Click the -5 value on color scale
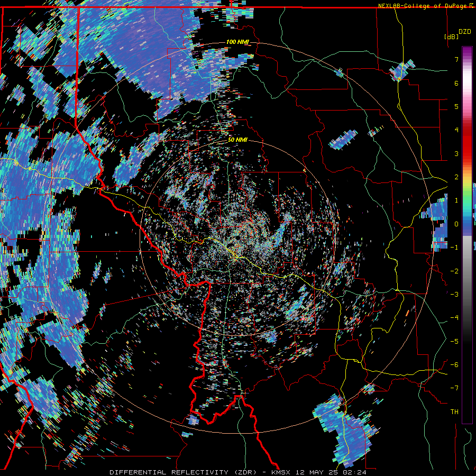 (x=454, y=342)
